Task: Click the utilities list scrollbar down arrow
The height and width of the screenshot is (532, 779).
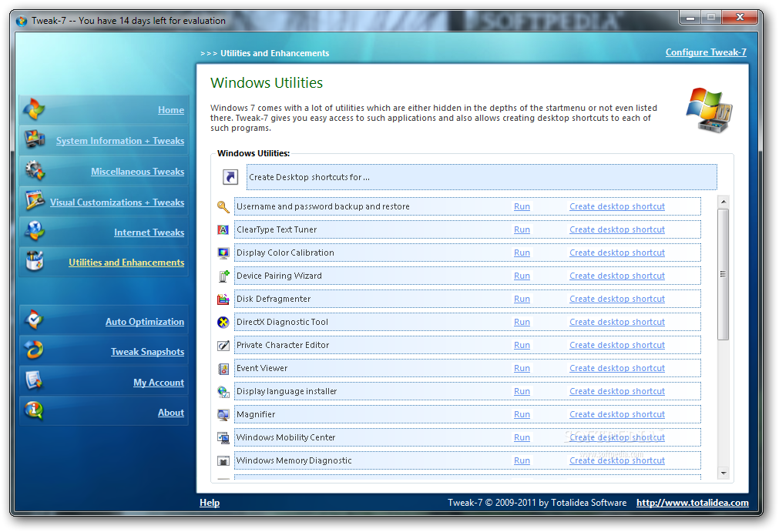Action: coord(724,473)
